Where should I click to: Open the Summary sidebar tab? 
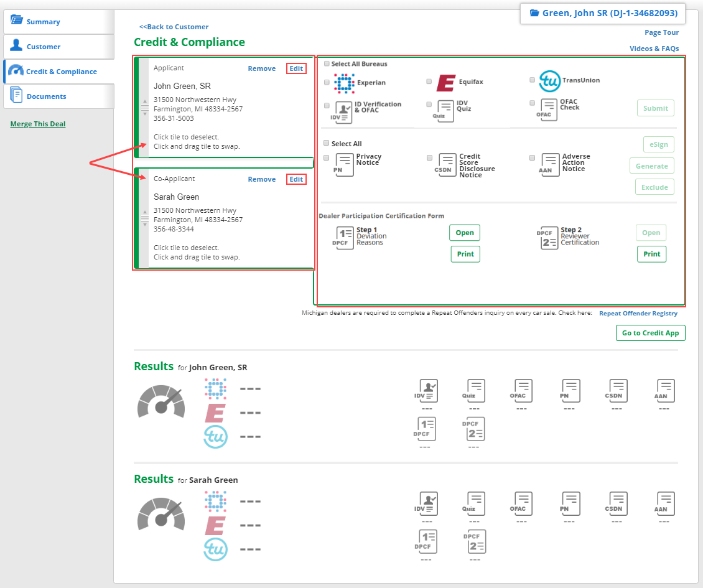58,22
